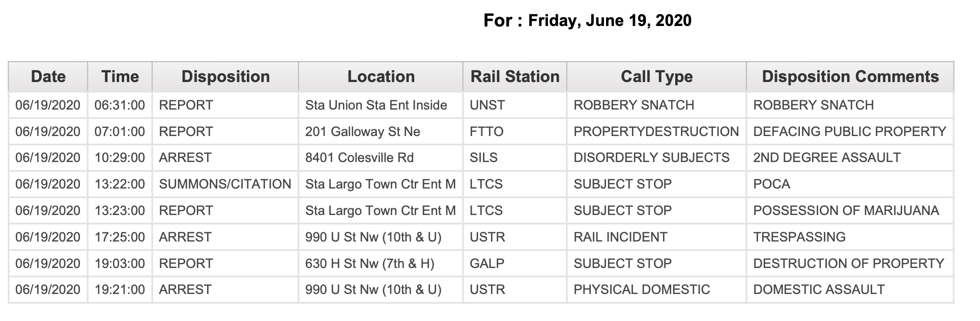This screenshot has height=321, width=980.
Task: Select the RAIL INCIDENT call type cell
Action: tap(656, 237)
